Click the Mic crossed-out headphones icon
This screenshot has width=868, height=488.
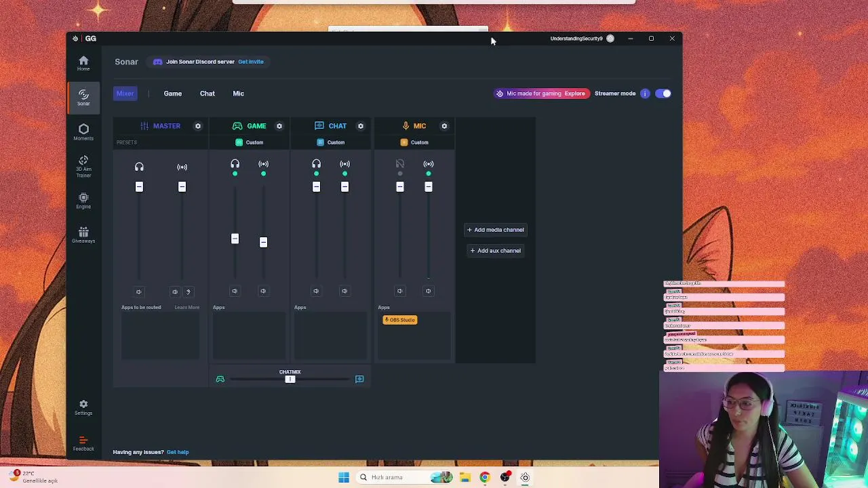(x=399, y=163)
